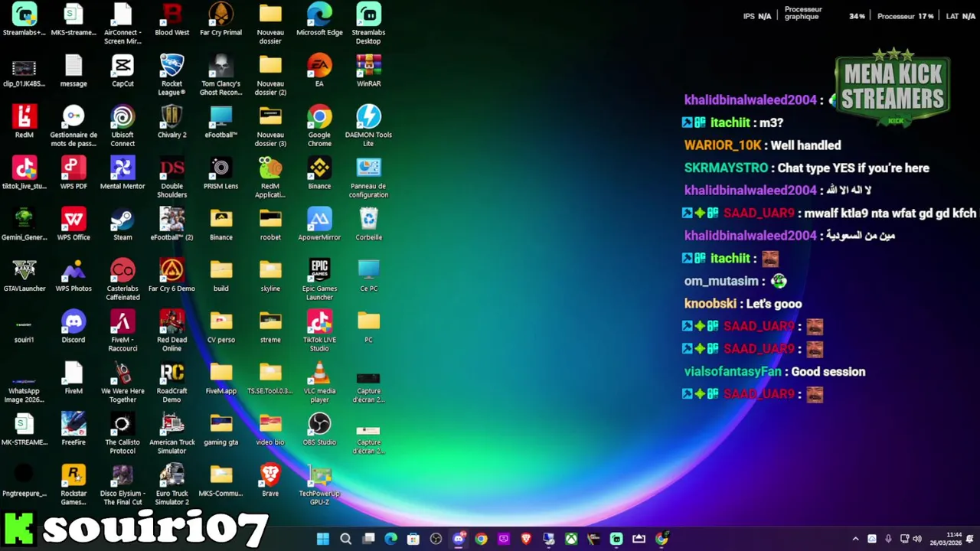Open the OBS Studio desktop shortcut
980x551 pixels.
coord(319,429)
